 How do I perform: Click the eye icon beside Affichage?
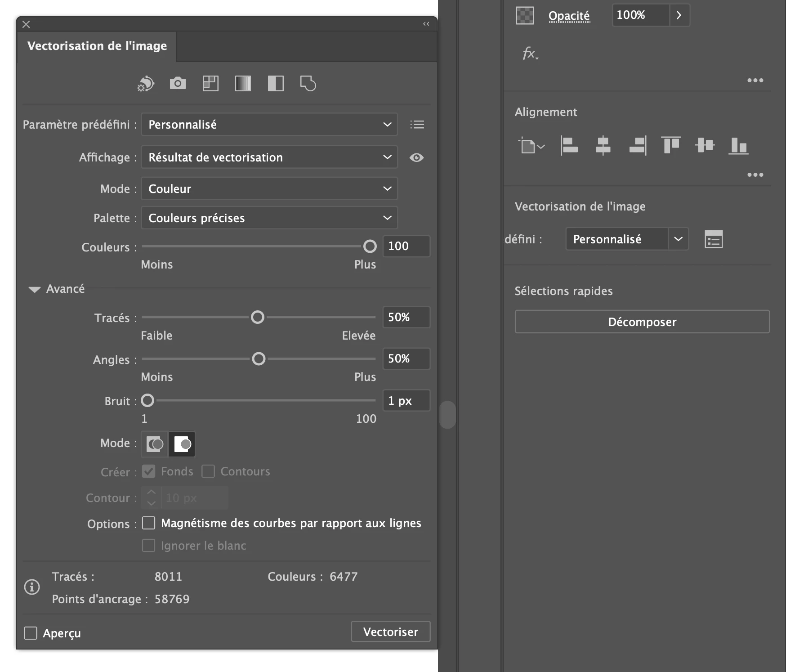point(416,157)
